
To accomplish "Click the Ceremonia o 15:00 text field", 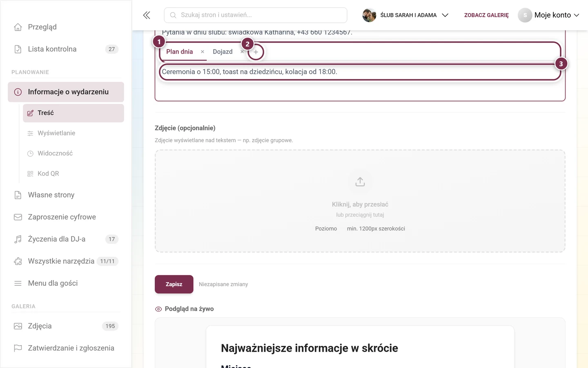I will (x=360, y=72).
